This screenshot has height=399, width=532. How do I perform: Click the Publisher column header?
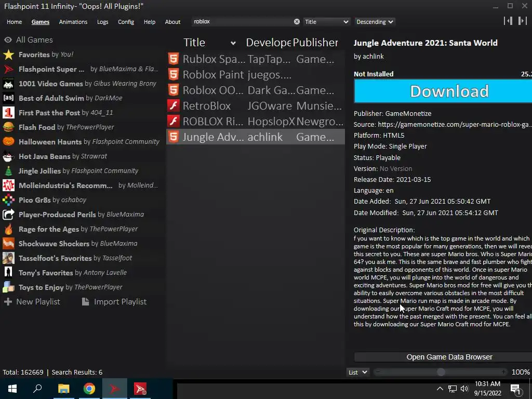click(x=315, y=43)
